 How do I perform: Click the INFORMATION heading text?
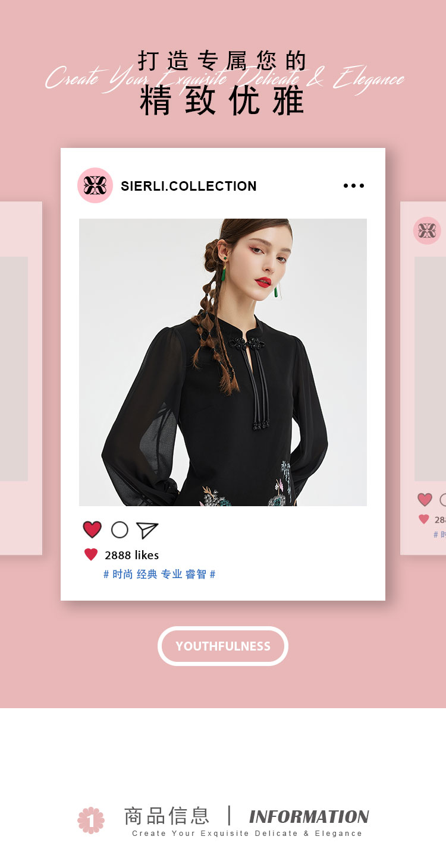point(309,817)
